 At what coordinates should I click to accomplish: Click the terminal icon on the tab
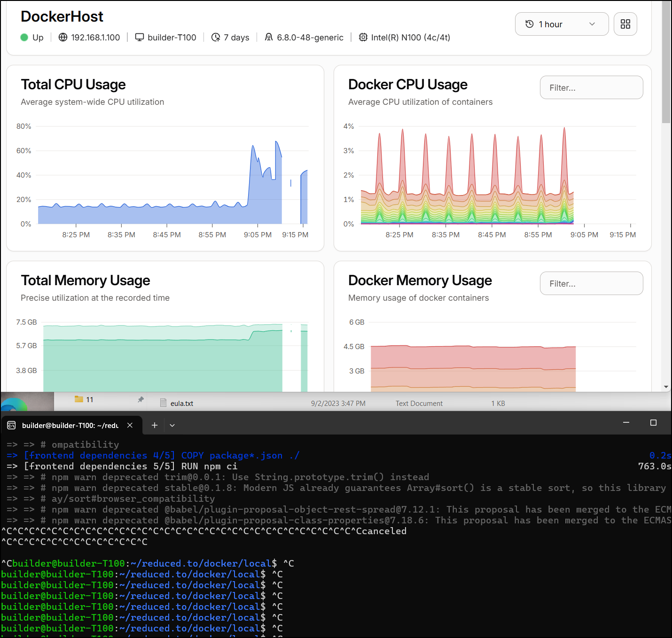coord(12,425)
